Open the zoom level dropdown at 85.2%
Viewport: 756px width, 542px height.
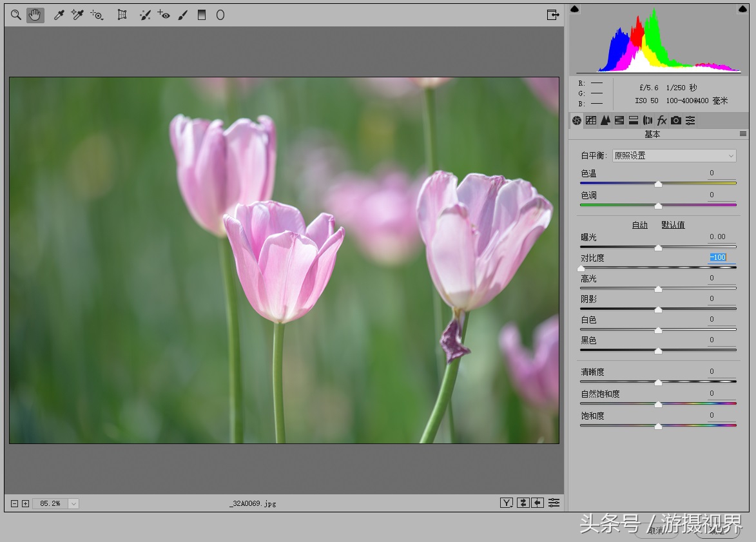point(73,503)
